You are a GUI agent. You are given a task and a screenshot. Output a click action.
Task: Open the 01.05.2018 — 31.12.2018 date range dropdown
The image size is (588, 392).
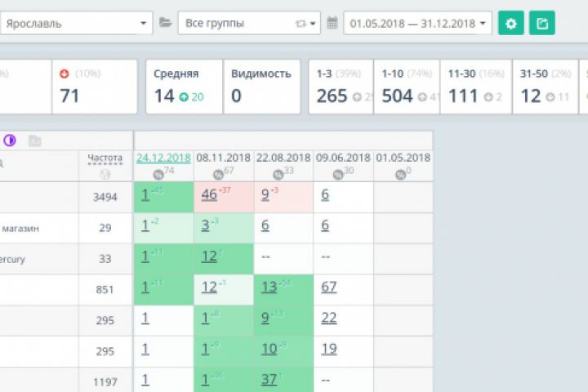click(x=418, y=23)
